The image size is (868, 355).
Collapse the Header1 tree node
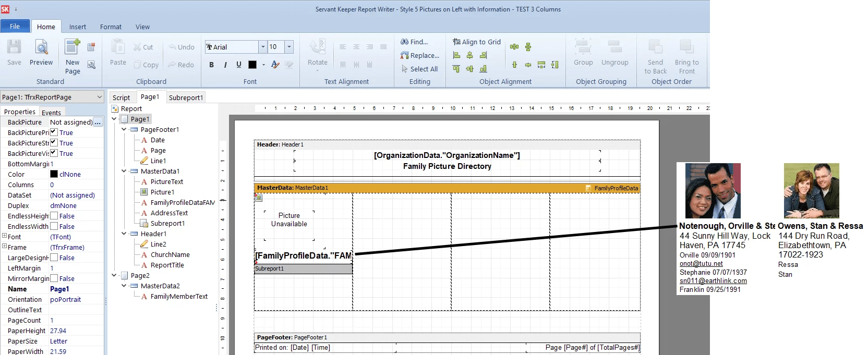(x=124, y=234)
